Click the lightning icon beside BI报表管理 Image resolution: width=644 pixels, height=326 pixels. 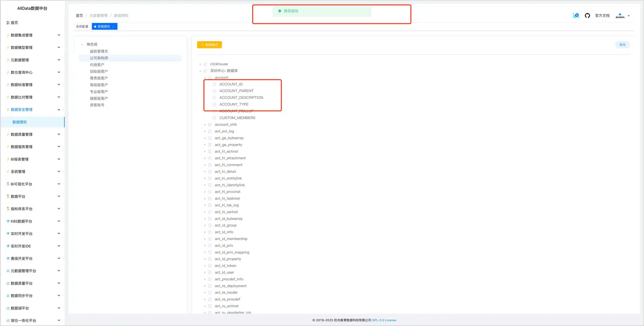point(8,159)
